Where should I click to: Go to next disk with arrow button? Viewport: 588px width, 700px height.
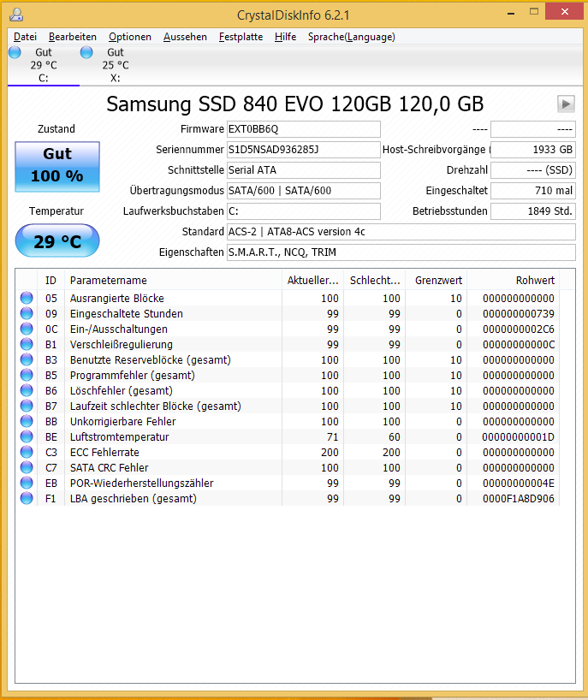click(x=566, y=104)
